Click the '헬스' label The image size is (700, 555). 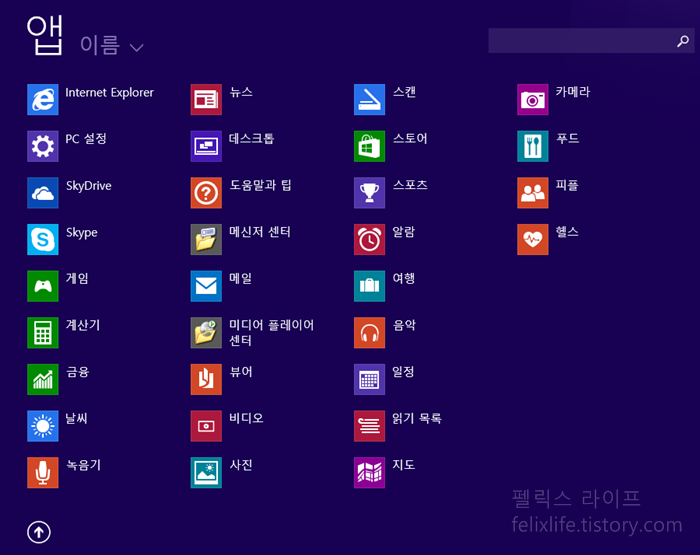[x=567, y=232]
